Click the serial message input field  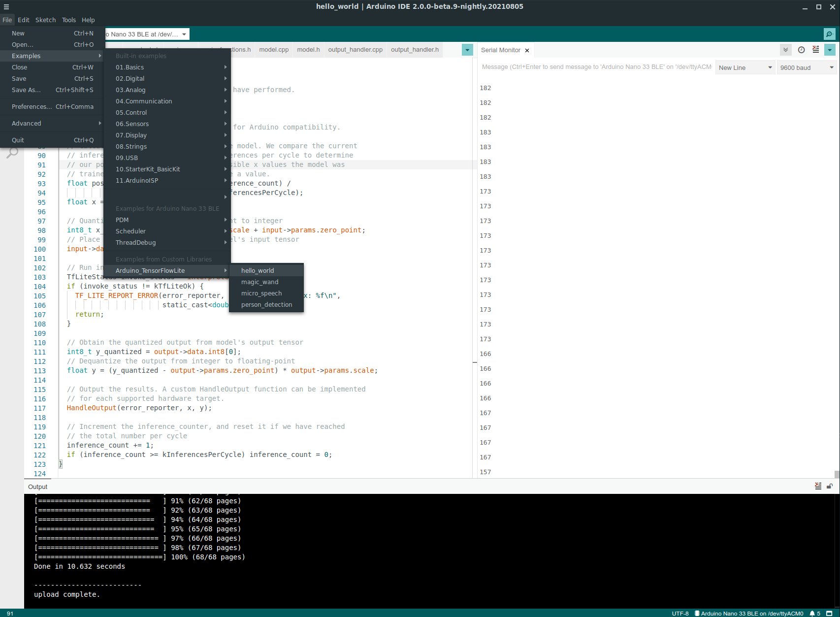coord(596,67)
